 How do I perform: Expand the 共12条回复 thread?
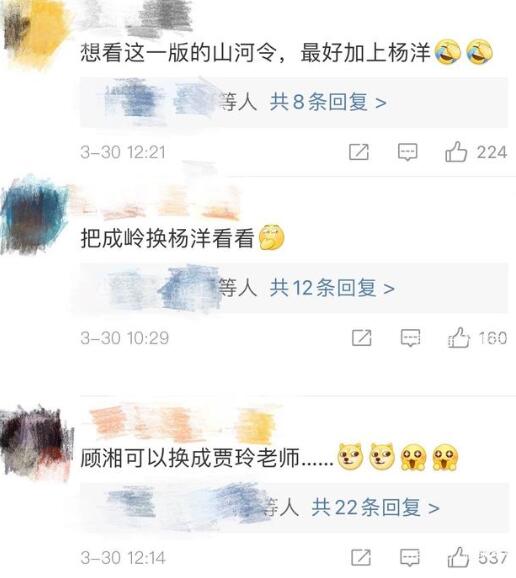[332, 288]
